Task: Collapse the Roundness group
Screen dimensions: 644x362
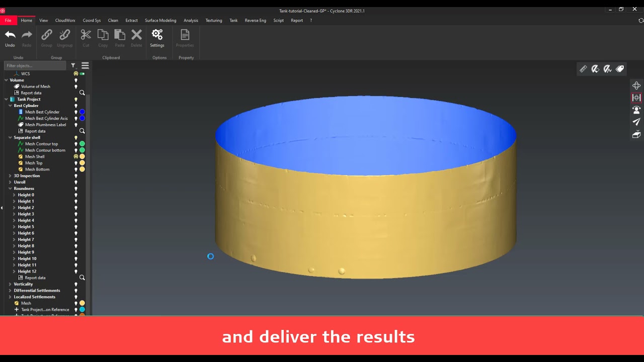Action: point(10,189)
